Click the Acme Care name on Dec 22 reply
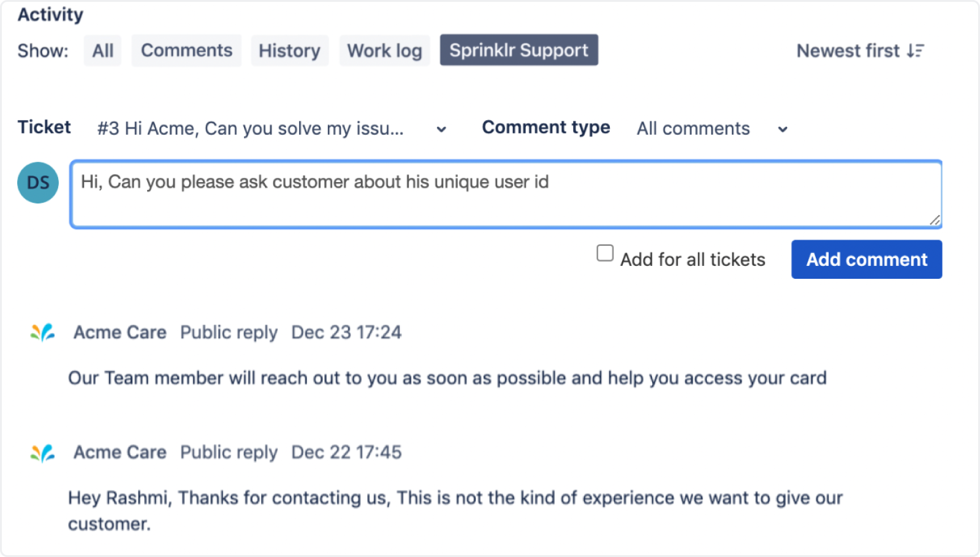The width and height of the screenshot is (980, 557). (120, 452)
